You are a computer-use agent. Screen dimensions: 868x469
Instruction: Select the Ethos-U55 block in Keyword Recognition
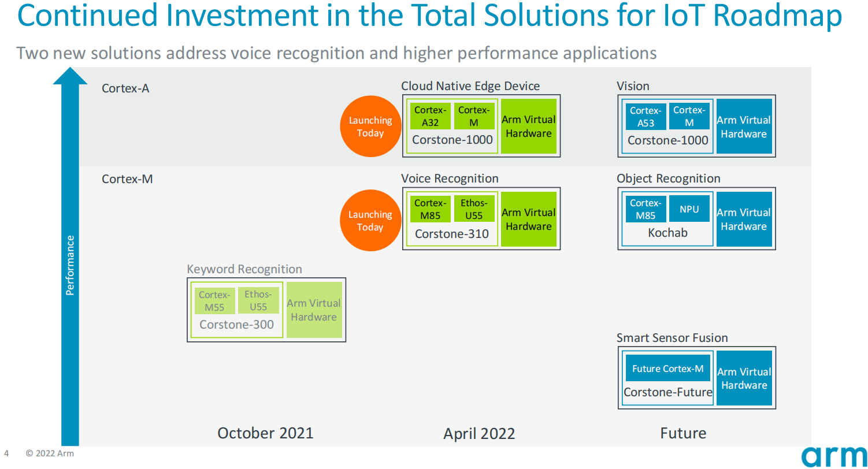[x=258, y=301]
